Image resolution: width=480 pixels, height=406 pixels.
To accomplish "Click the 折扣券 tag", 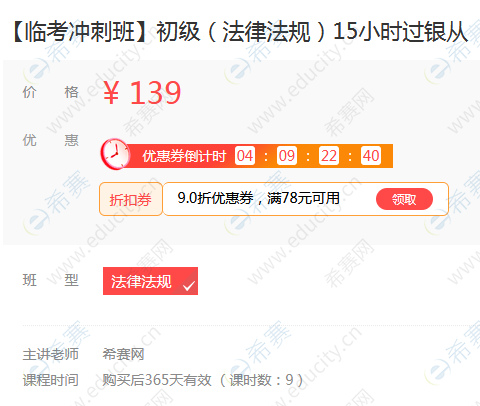I will [131, 199].
